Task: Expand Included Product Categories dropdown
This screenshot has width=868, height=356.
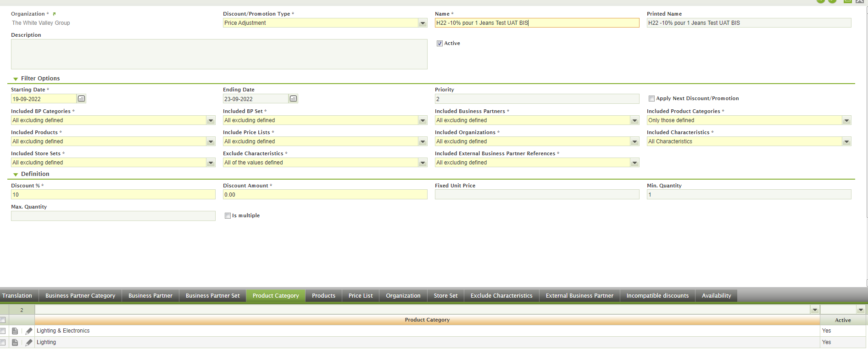Action: coord(846,120)
